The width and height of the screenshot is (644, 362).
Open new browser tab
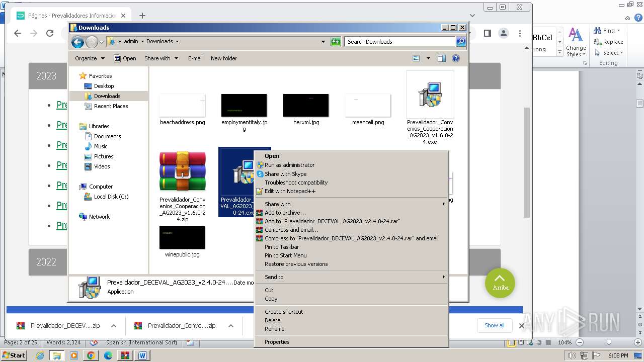pos(142,16)
